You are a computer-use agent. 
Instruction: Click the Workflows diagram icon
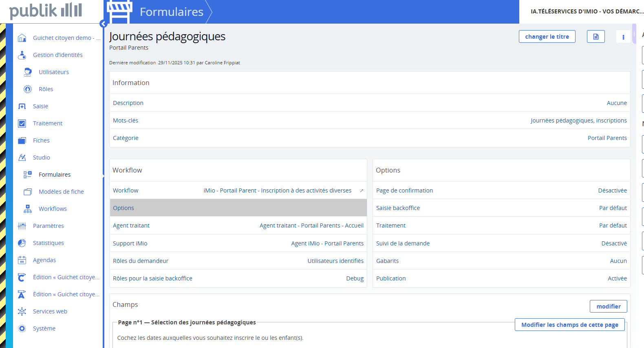point(28,209)
